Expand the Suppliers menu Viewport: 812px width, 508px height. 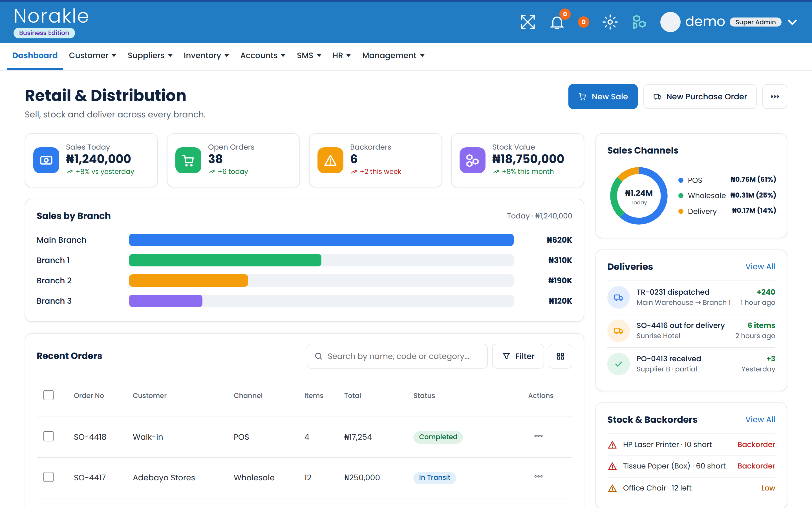[150, 55]
